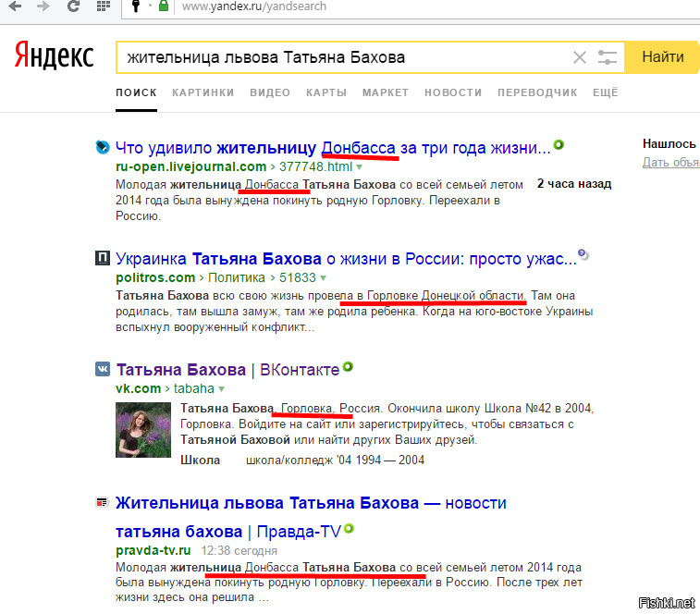Go back with browser back arrow
This screenshot has height=614, width=700.
point(15,6)
